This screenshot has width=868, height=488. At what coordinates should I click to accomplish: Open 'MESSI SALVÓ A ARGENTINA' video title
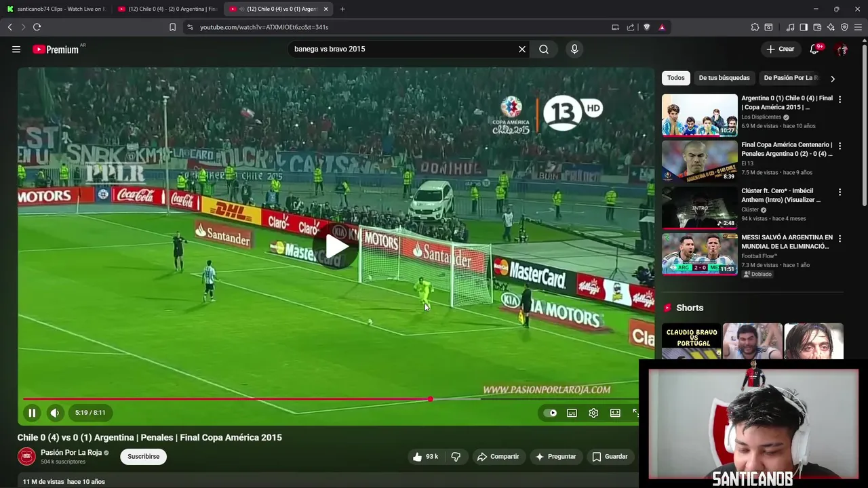pos(787,242)
